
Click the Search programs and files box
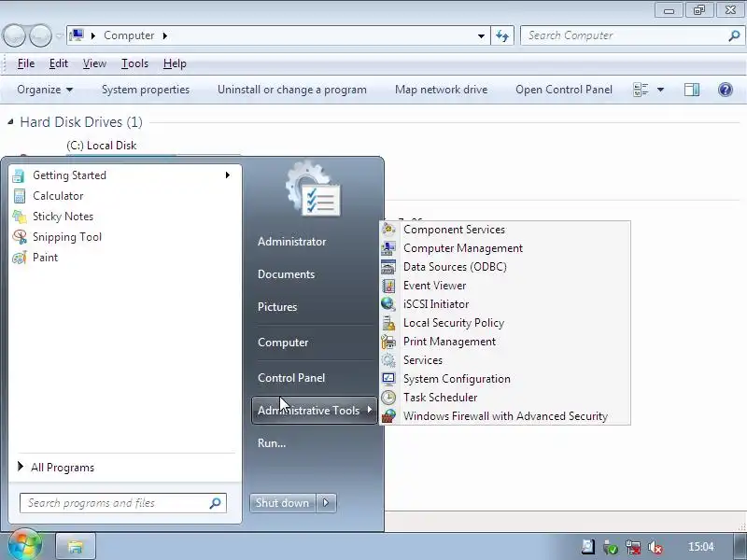123,503
